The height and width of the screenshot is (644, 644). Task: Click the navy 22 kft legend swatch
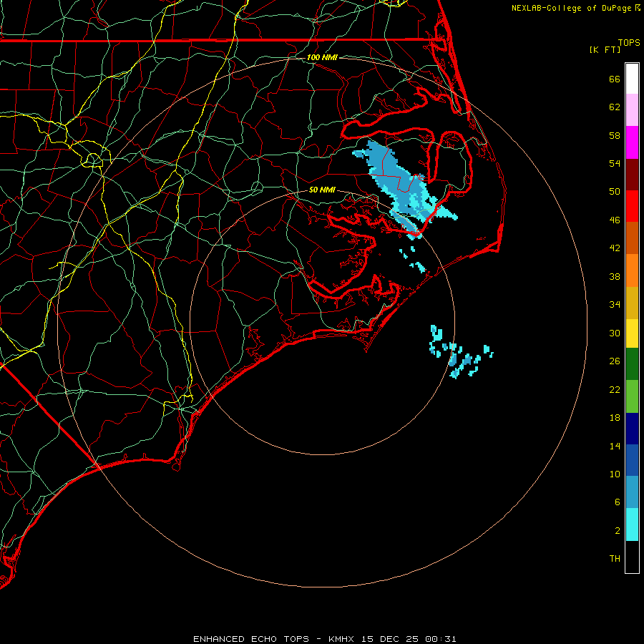pyautogui.click(x=632, y=429)
